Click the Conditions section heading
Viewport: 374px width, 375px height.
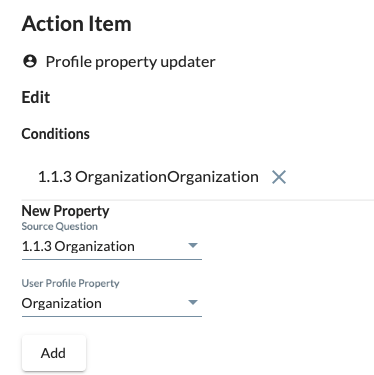click(56, 134)
